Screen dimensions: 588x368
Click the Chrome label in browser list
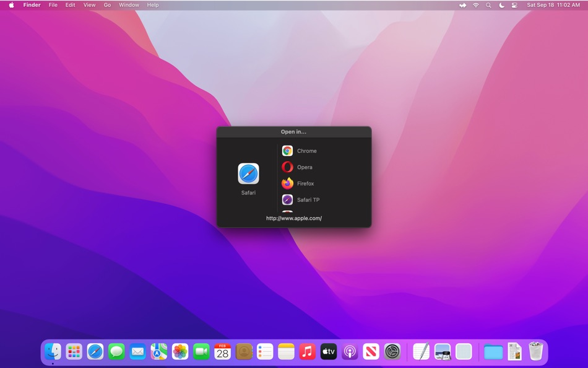pos(307,151)
